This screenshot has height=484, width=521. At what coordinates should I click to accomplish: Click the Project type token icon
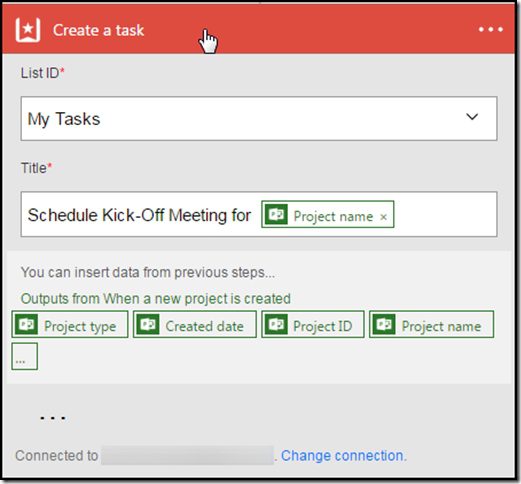coord(27,324)
